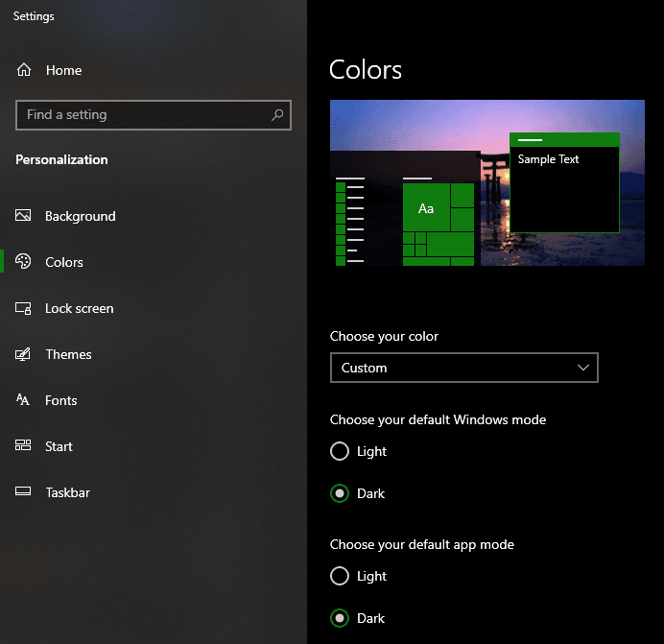Click the Start tiles icon
The image size is (664, 644).
24,446
